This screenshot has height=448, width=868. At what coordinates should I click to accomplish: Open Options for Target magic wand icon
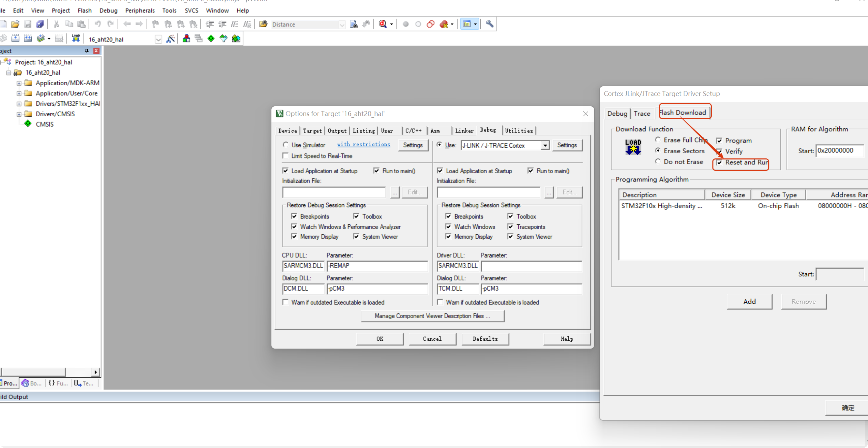(170, 39)
